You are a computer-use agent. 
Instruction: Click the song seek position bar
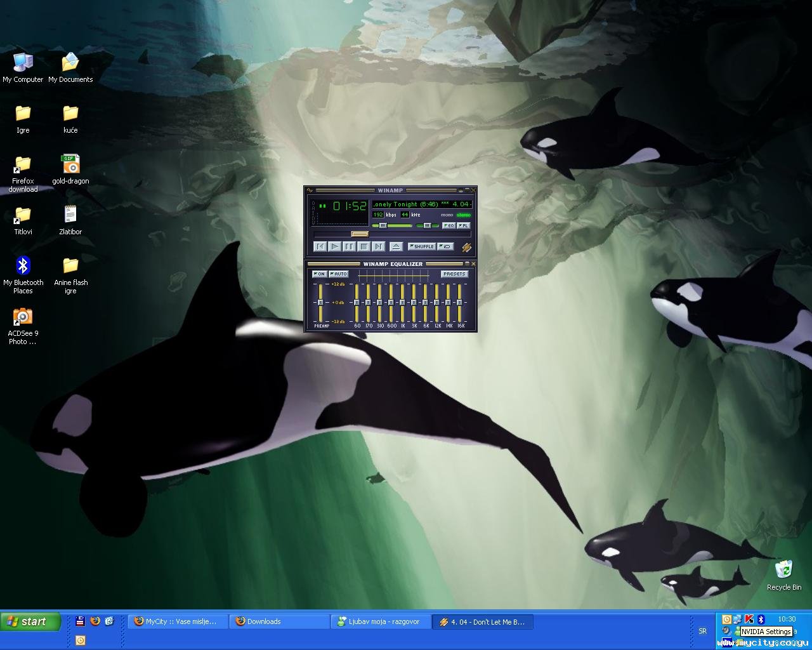click(392, 234)
